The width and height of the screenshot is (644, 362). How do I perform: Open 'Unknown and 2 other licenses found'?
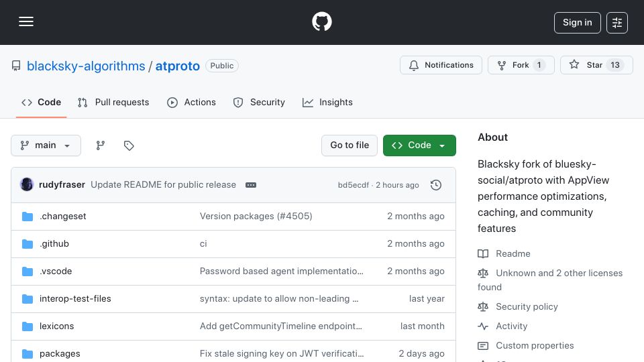point(550,280)
